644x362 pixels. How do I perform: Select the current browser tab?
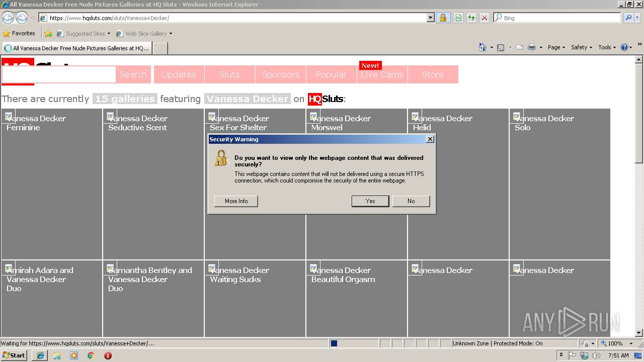click(x=77, y=48)
